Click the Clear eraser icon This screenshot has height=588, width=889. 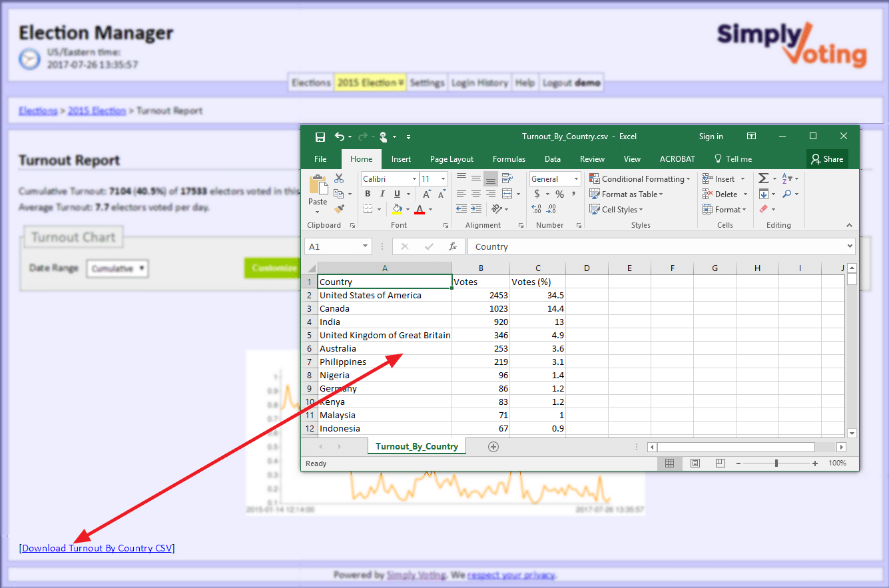pos(764,209)
